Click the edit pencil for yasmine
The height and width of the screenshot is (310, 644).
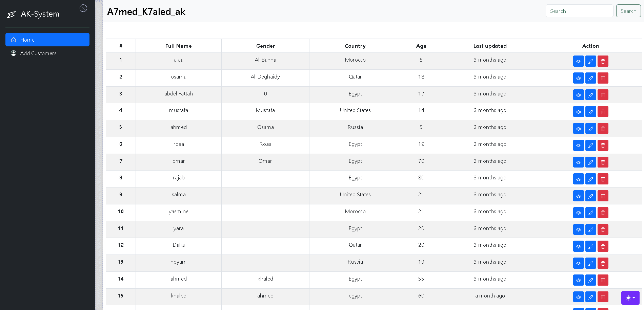pos(590,213)
